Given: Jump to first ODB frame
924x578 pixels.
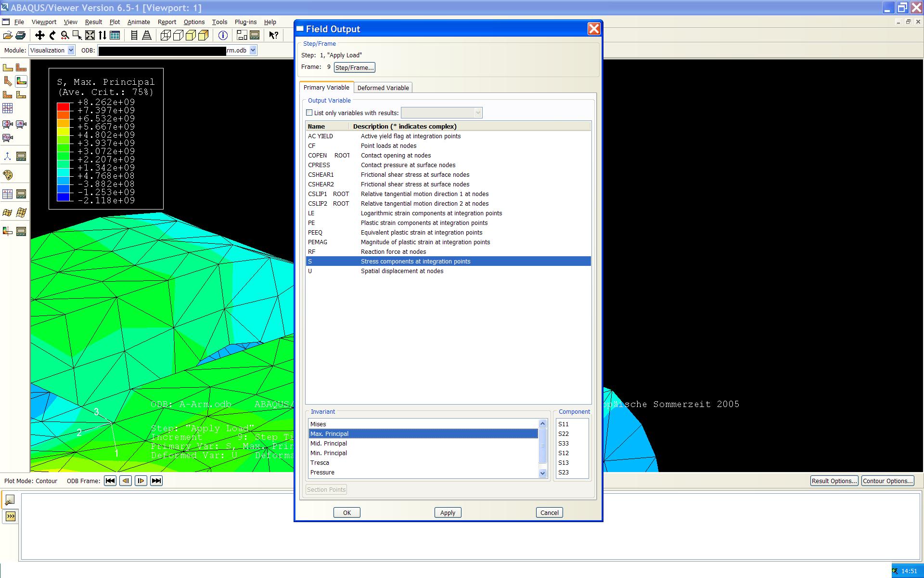Looking at the screenshot, I should pos(110,481).
